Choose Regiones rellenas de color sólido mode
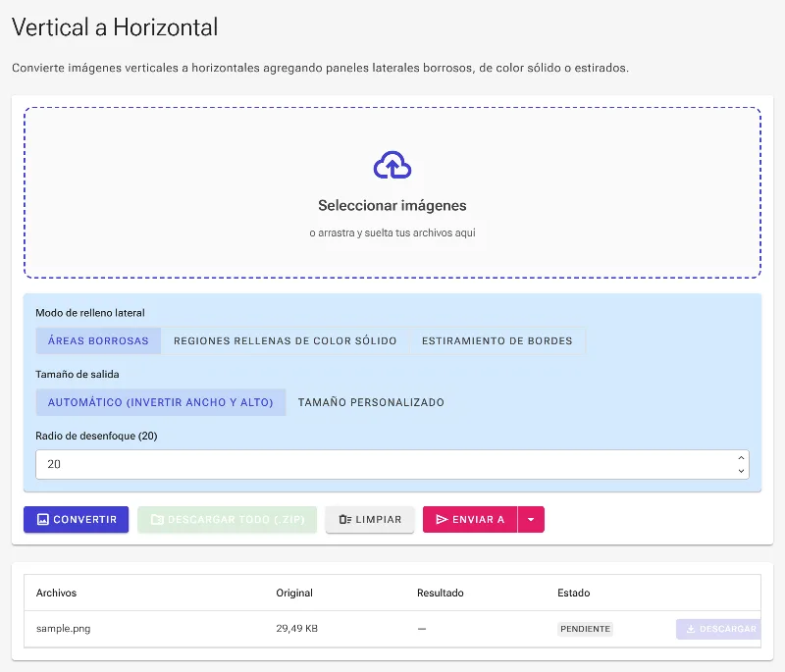The height and width of the screenshot is (672, 785). click(285, 340)
